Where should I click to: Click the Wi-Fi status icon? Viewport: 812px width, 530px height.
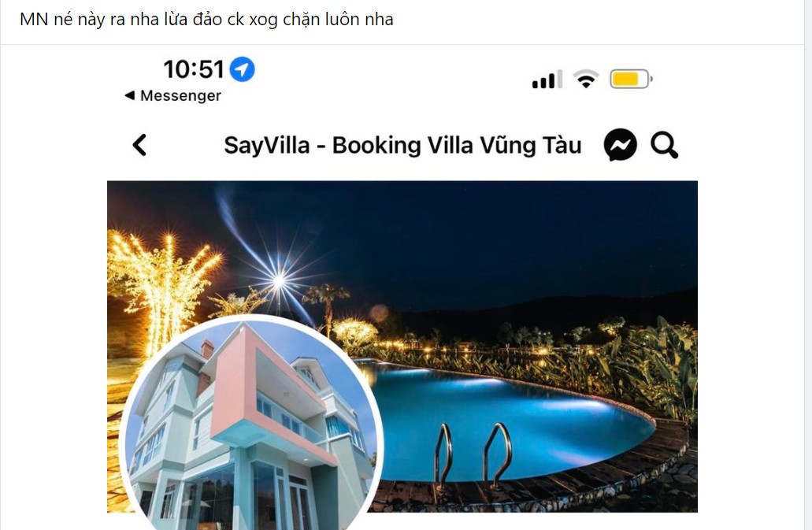(x=586, y=80)
